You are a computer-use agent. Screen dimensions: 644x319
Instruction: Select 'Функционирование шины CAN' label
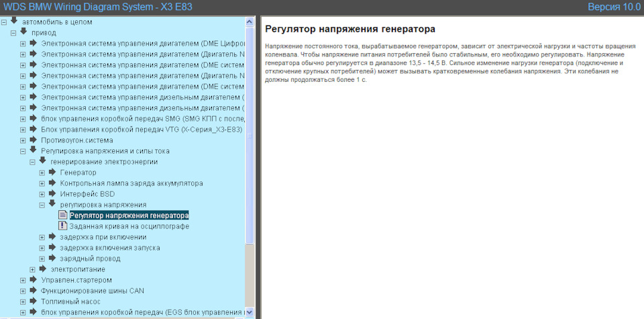[93, 291]
